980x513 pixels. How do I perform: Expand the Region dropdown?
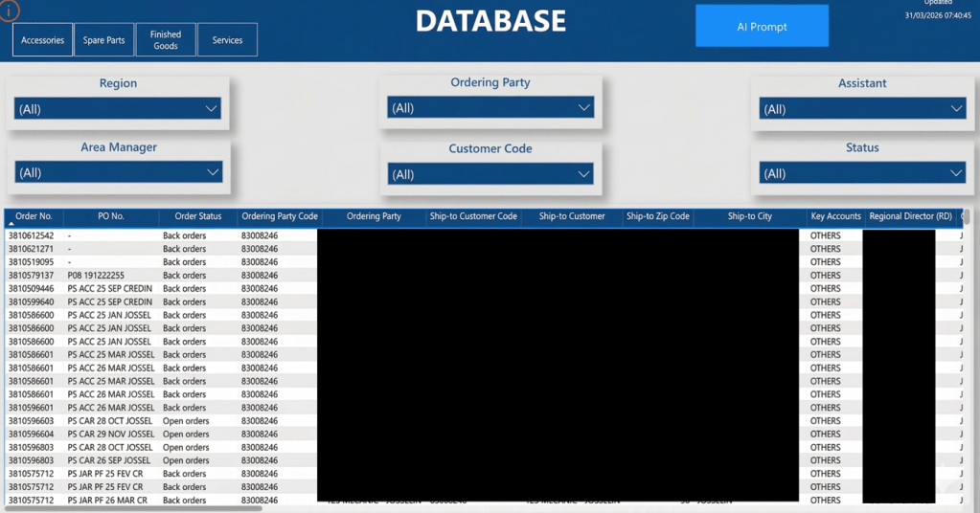(118, 108)
